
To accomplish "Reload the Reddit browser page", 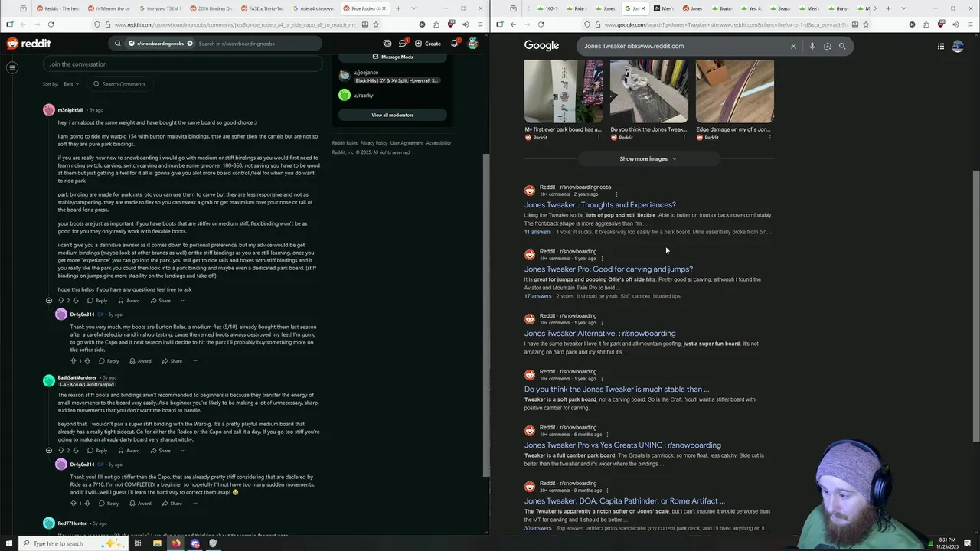I will click(50, 24).
